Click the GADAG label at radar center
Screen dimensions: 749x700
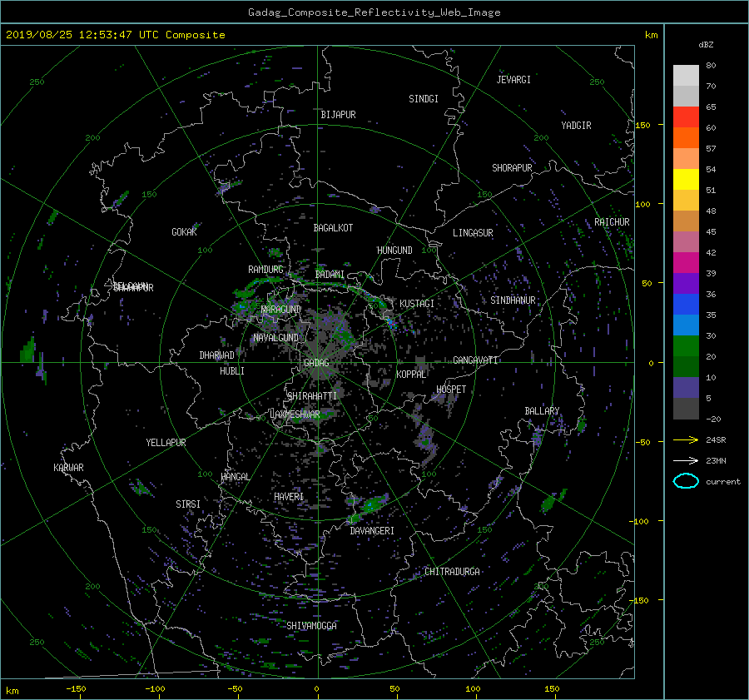(316, 363)
